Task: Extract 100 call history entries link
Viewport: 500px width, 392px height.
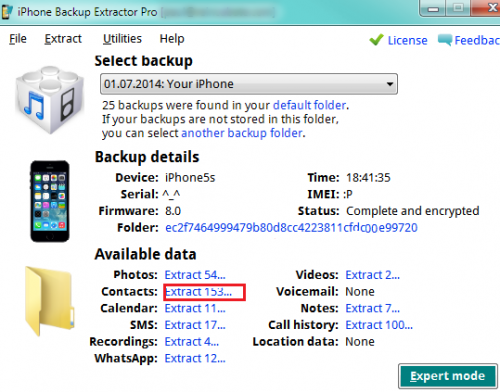Action: [x=379, y=325]
